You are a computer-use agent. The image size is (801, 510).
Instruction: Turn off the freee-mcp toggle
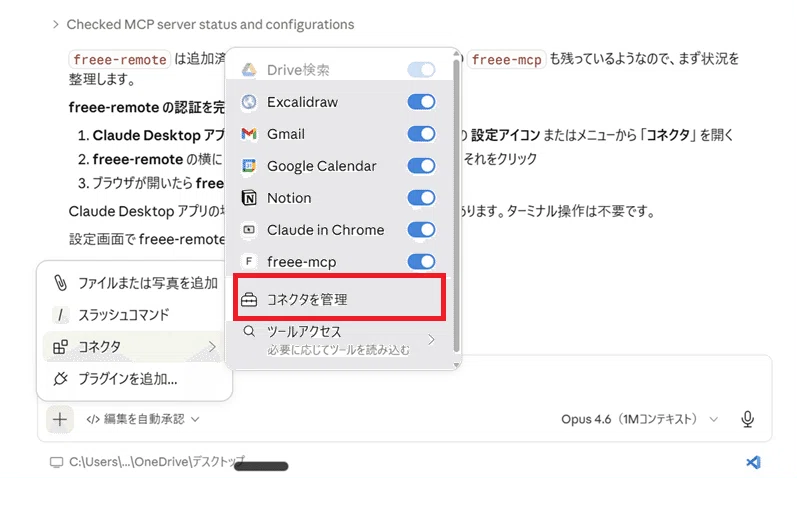(421, 262)
